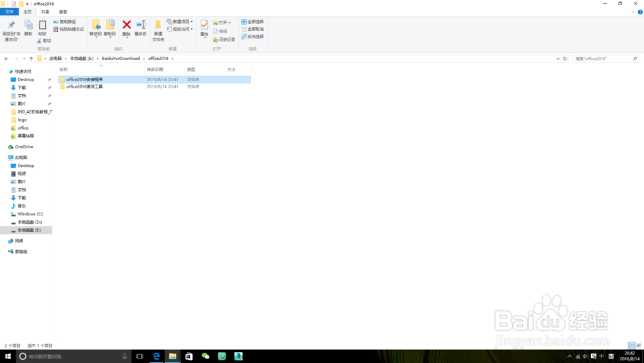Screen dimensions: 644x363
Task: Expand address bar history dropdown
Action: tap(558, 59)
